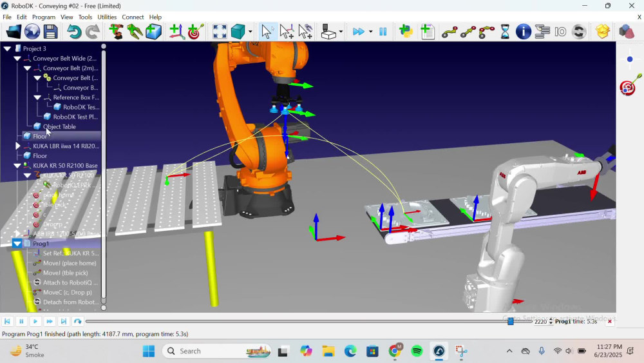This screenshot has height=363, width=644.
Task: Collapse the Prog1 program node
Action: [x=17, y=243]
